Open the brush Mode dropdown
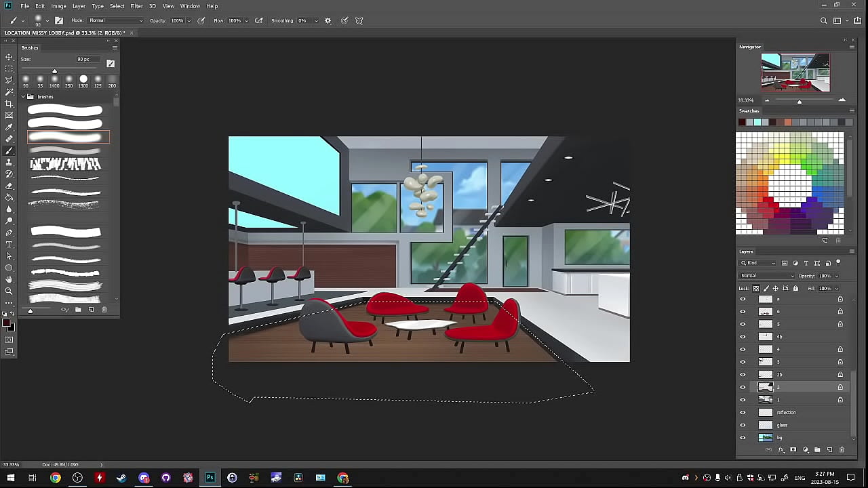Viewport: 868px width, 488px height. tap(115, 21)
